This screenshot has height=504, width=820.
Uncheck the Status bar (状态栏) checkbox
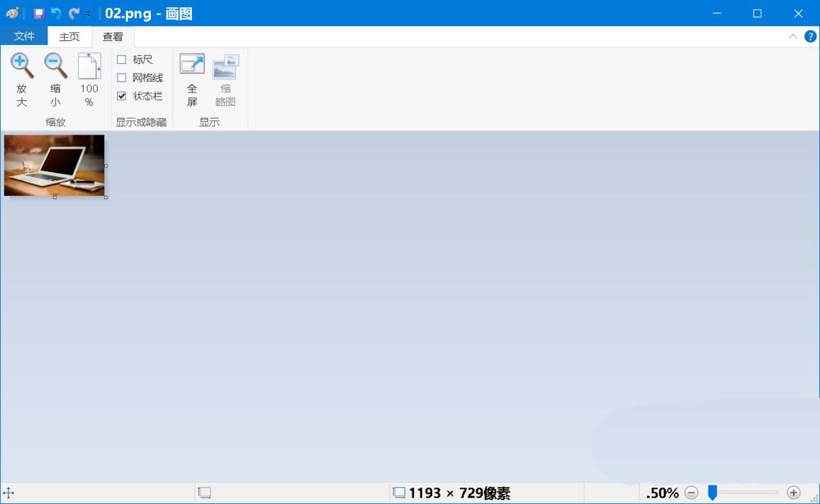point(121,96)
